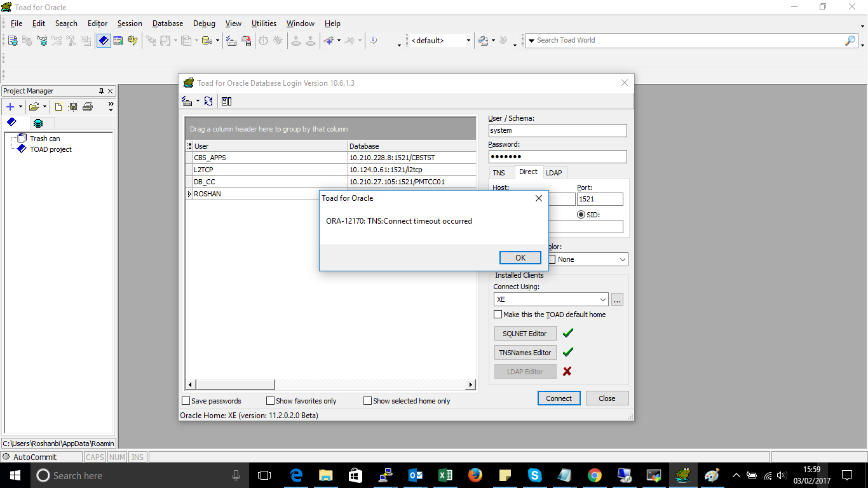Click the highlighted Project Manager toolbar icon

[103, 41]
